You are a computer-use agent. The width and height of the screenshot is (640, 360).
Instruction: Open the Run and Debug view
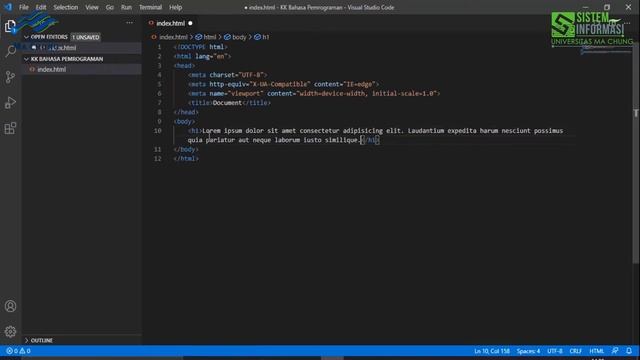click(x=10, y=103)
